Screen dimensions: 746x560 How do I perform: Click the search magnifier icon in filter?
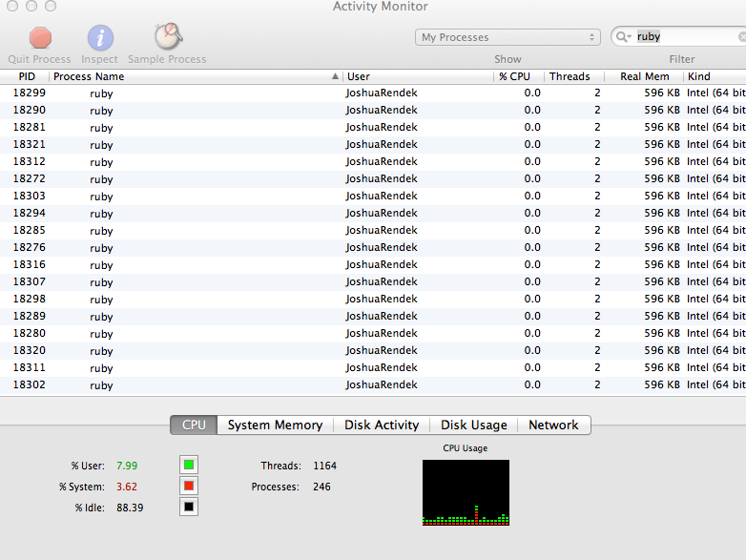pyautogui.click(x=623, y=37)
